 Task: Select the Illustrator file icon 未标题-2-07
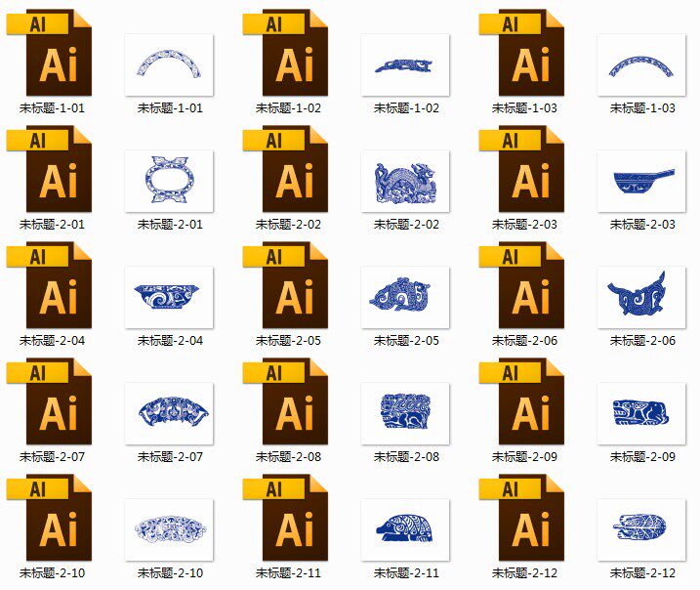(49, 401)
